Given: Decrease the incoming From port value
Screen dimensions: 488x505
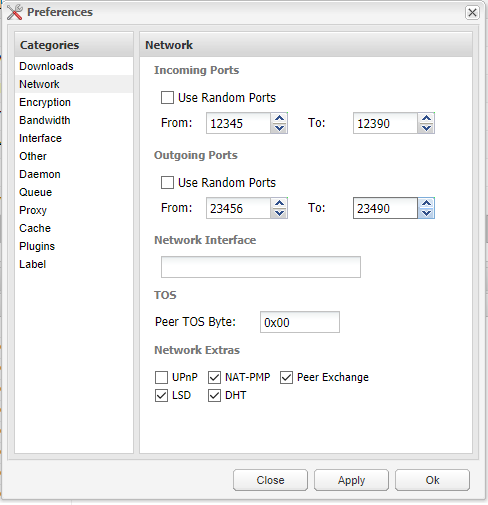Looking at the screenshot, I should point(279,128).
